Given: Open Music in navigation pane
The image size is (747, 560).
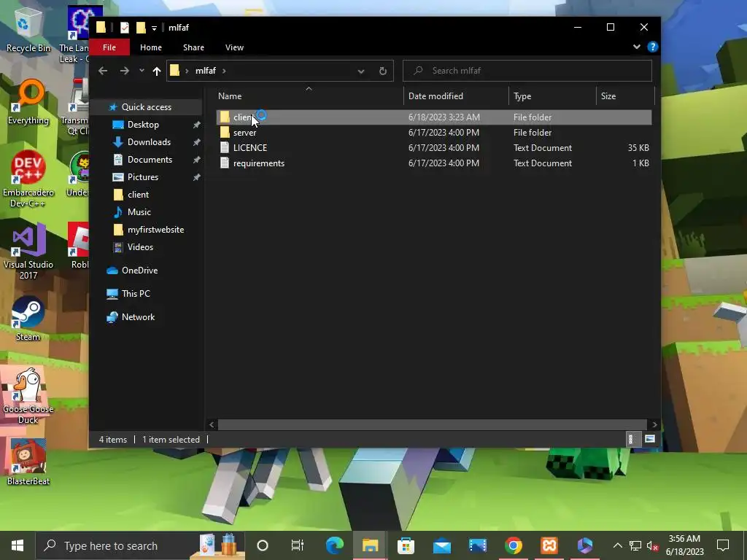Looking at the screenshot, I should tap(139, 212).
